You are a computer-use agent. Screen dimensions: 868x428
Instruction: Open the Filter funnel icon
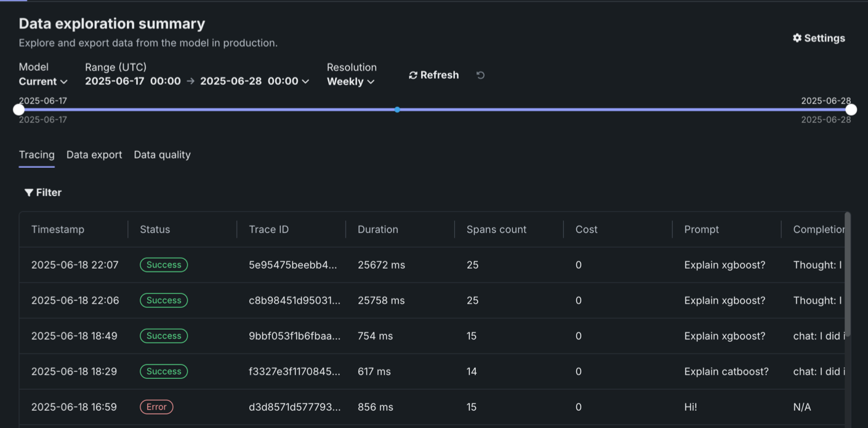[29, 192]
